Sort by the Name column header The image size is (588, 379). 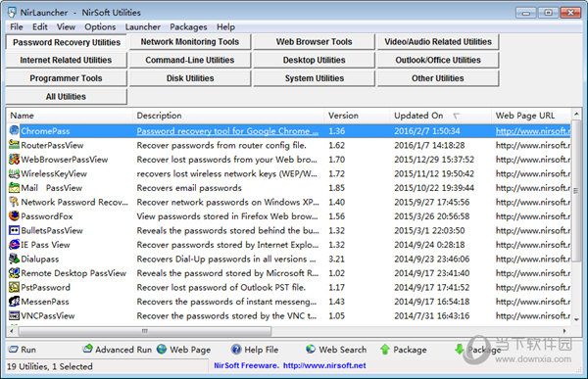point(70,116)
